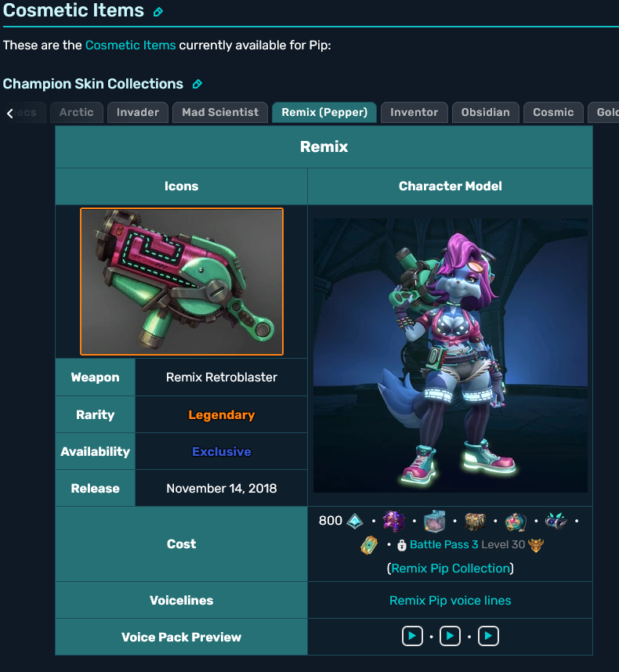Image resolution: width=619 pixels, height=672 pixels.
Task: Click the edit pencil beside Champion Skin Collections
Action: tap(197, 84)
